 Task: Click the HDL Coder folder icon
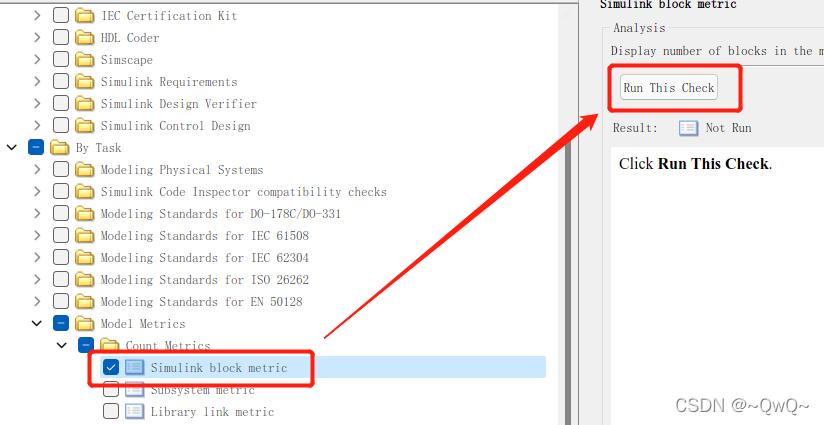coord(85,38)
